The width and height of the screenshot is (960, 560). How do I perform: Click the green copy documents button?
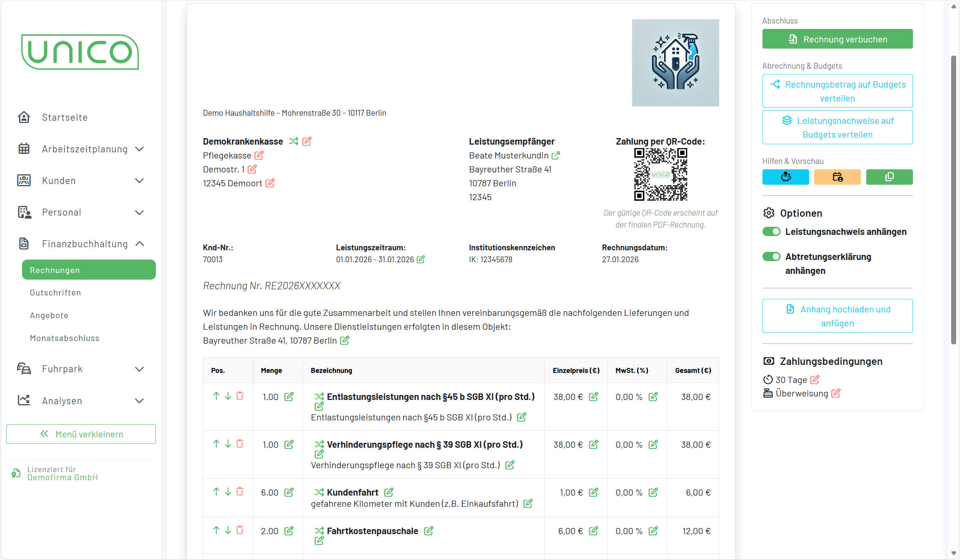coord(889,177)
